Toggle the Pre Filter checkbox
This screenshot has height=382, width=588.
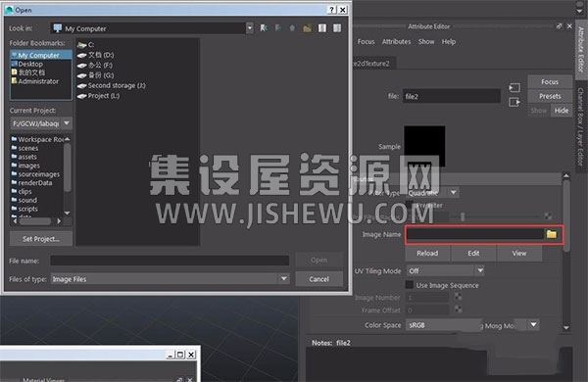click(x=410, y=205)
